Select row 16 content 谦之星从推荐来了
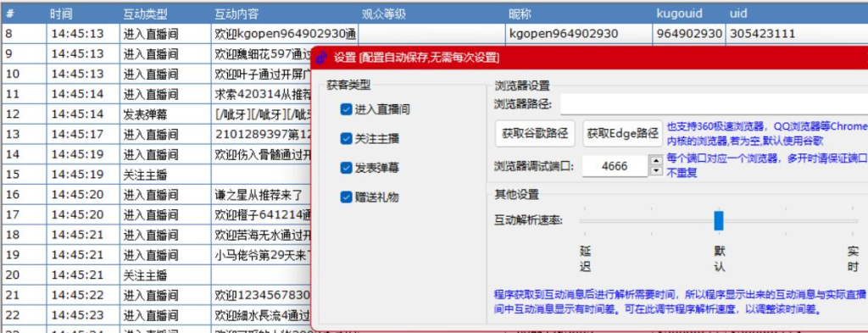 [261, 195]
